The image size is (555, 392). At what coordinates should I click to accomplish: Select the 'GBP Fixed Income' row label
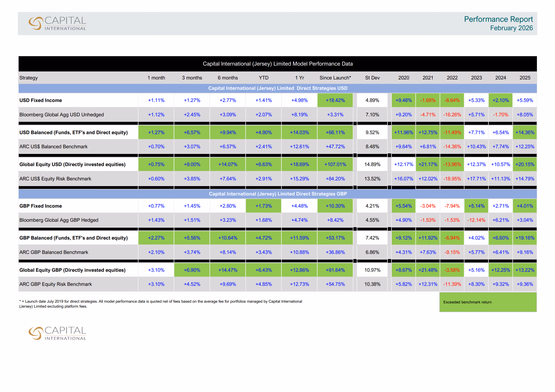click(41, 206)
